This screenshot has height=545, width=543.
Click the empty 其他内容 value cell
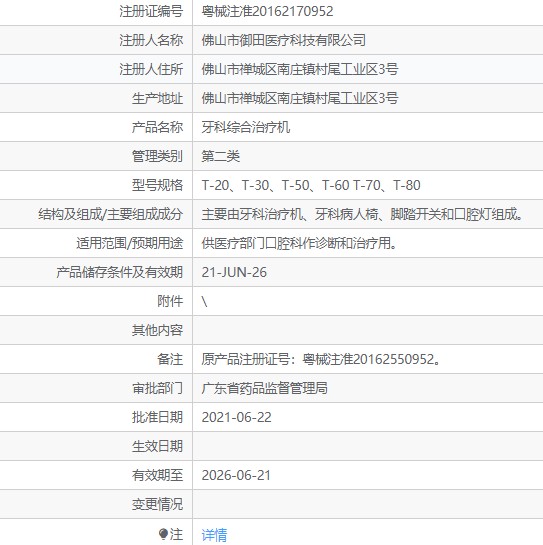368,330
